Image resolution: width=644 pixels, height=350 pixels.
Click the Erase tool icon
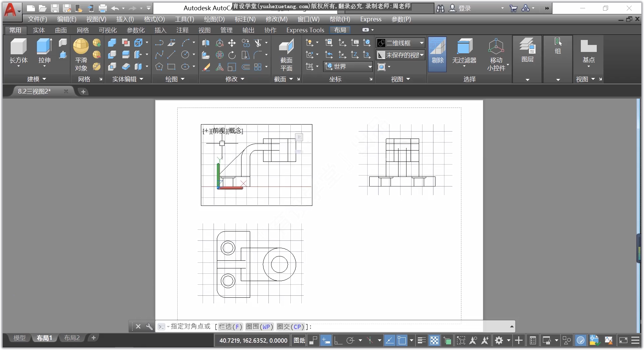coord(206,67)
